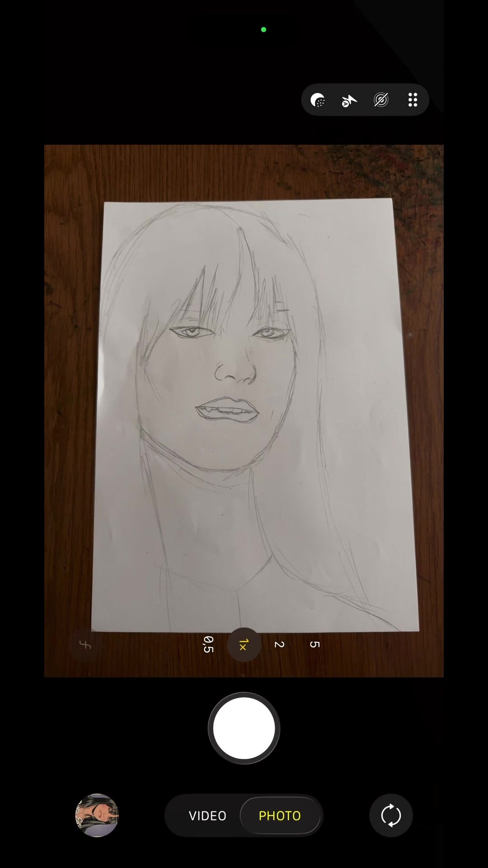Image resolution: width=488 pixels, height=868 pixels.
Task: Toggle Night mode moon icon
Action: (x=318, y=100)
